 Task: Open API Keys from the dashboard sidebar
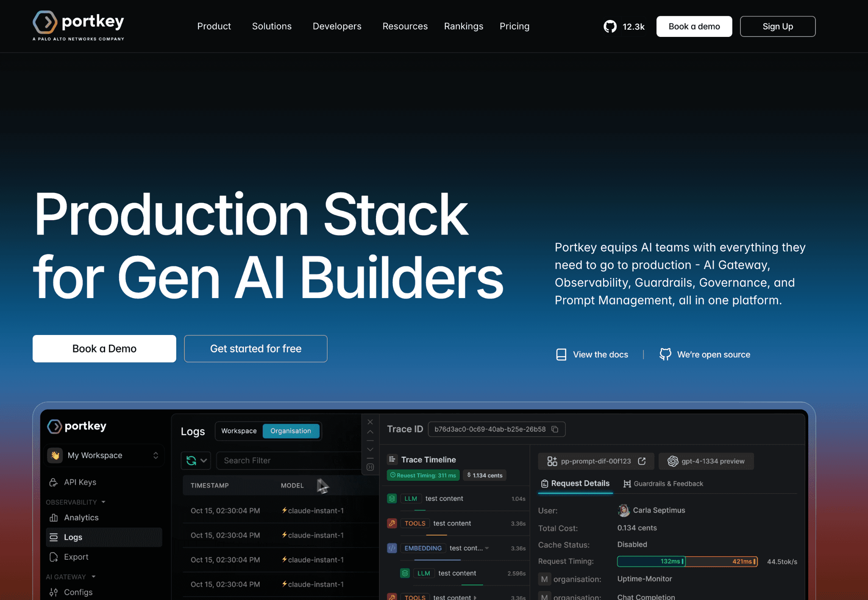pyautogui.click(x=80, y=482)
